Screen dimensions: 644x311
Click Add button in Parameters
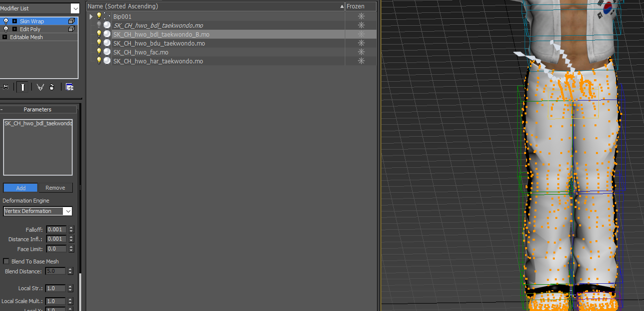pyautogui.click(x=20, y=188)
